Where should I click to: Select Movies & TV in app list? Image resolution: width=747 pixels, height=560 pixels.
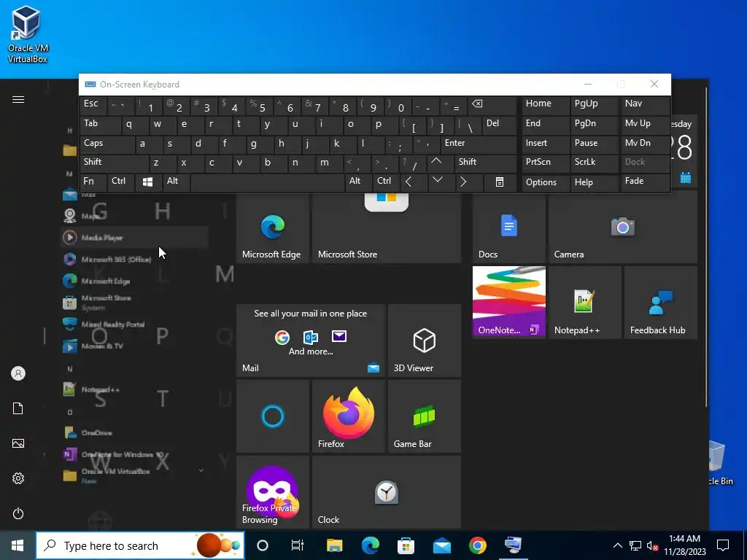point(135,346)
